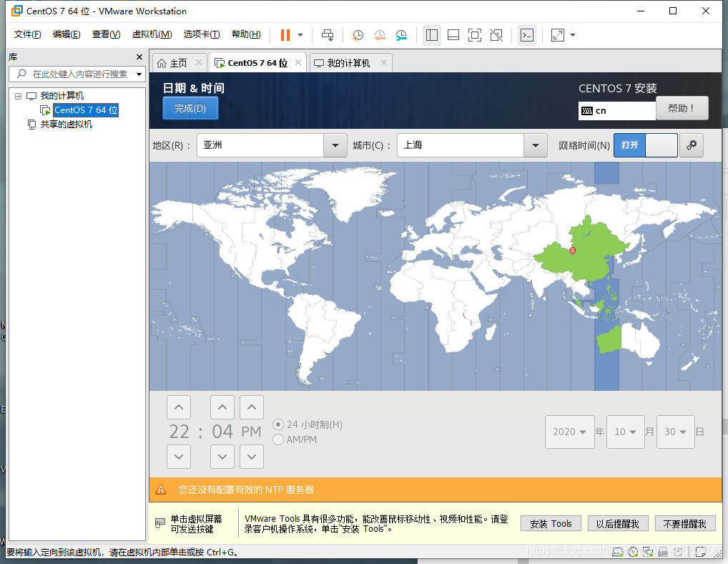Open the console view icon
Screen dimensions: 728x564
click(x=527, y=35)
